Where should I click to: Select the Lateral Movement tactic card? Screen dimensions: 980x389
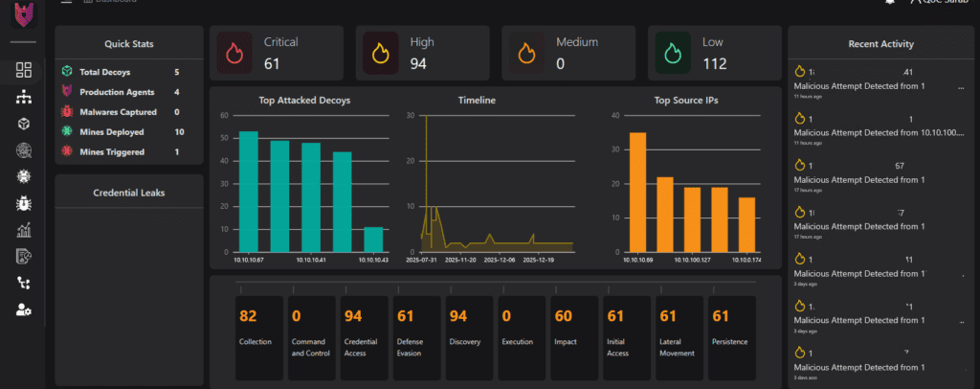(x=679, y=337)
